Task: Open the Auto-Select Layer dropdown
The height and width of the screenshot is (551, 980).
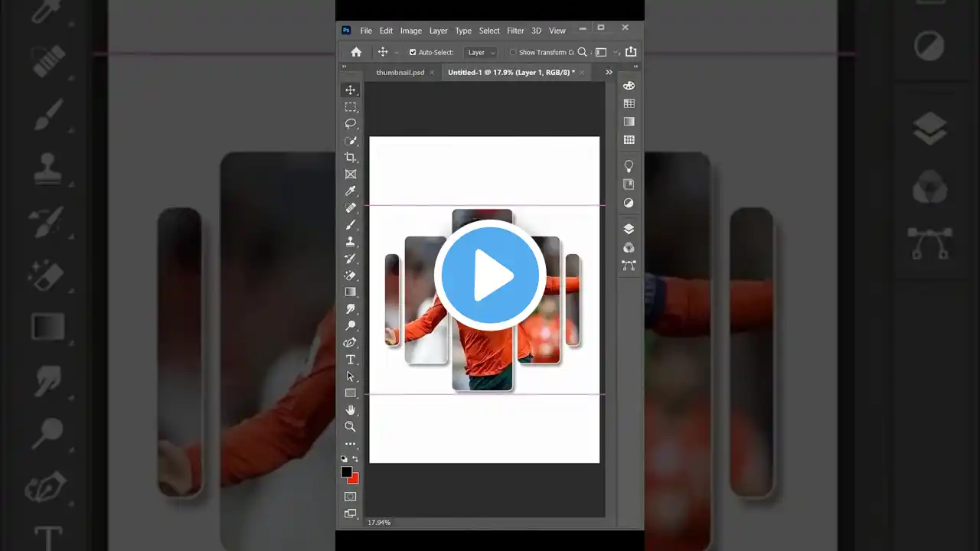Action: click(x=481, y=52)
